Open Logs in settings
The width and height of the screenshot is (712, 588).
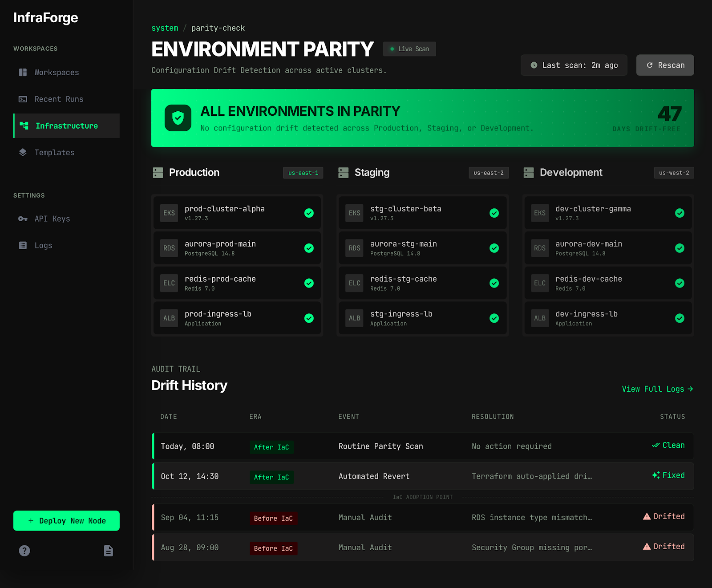[x=66, y=246]
